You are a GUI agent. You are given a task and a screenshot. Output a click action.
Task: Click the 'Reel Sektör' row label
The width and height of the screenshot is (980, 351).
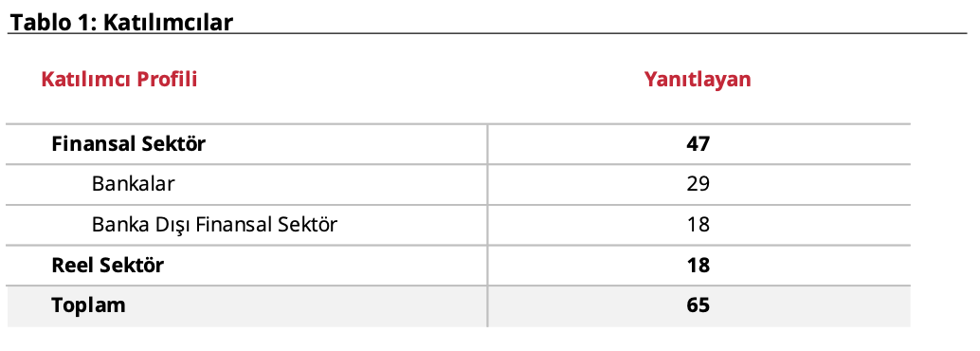[107, 265]
